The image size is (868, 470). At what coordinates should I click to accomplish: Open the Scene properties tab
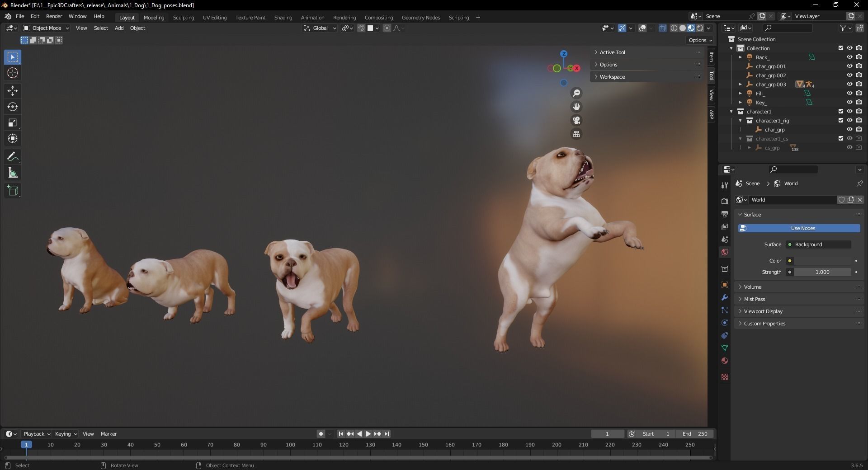coord(725,239)
